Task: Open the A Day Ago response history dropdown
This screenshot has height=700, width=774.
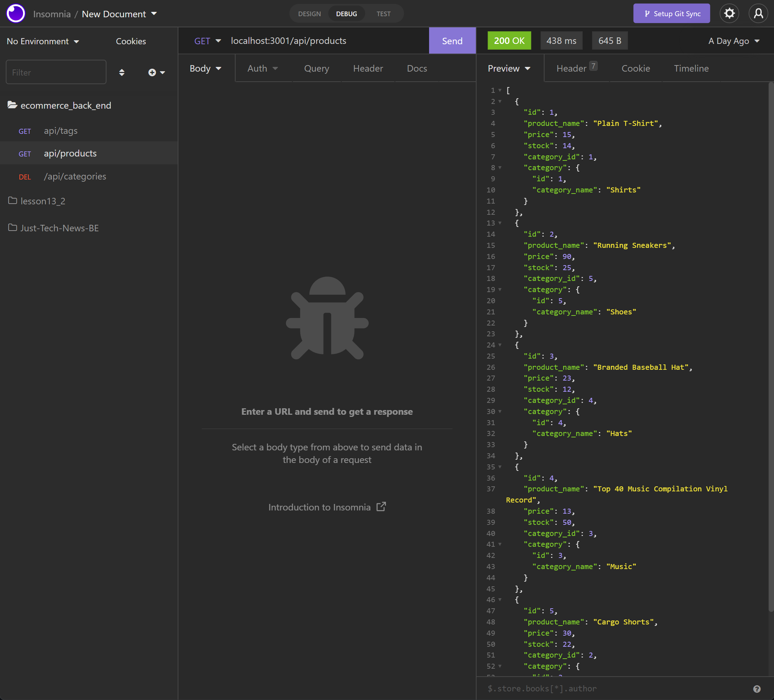Action: pyautogui.click(x=733, y=41)
